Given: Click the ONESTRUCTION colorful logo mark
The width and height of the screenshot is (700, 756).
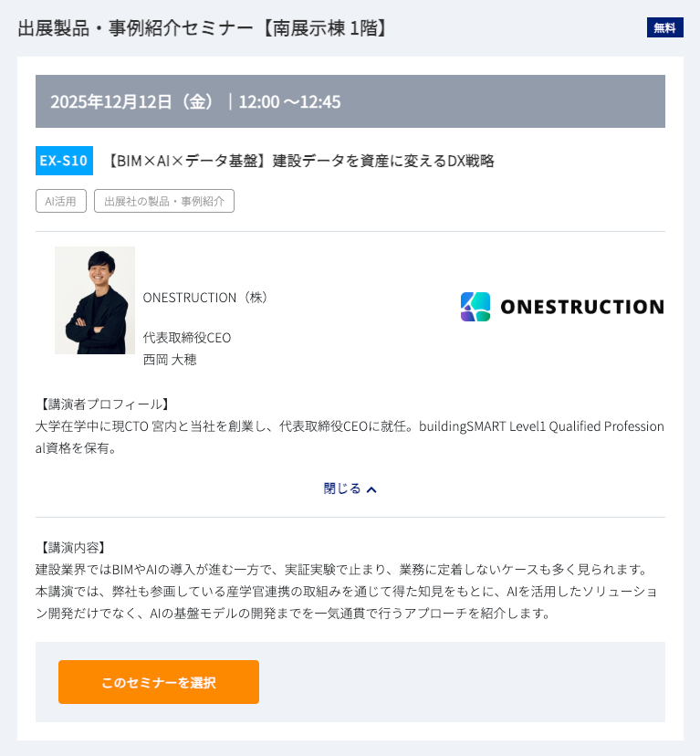Looking at the screenshot, I should 475,307.
